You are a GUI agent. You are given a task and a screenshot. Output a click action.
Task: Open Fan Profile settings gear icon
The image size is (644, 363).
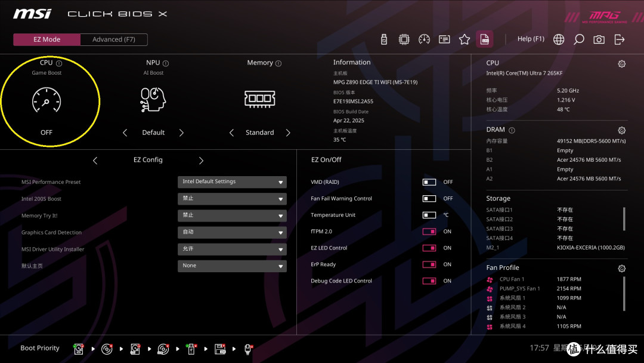click(622, 269)
